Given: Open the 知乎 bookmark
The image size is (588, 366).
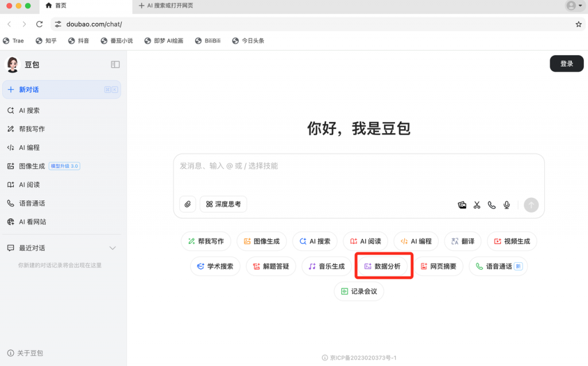Looking at the screenshot, I should 46,41.
